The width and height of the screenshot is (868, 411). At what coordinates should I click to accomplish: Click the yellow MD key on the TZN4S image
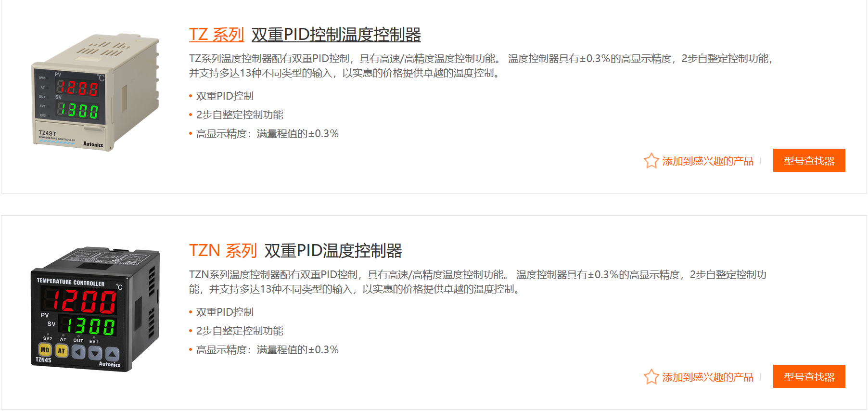point(45,350)
